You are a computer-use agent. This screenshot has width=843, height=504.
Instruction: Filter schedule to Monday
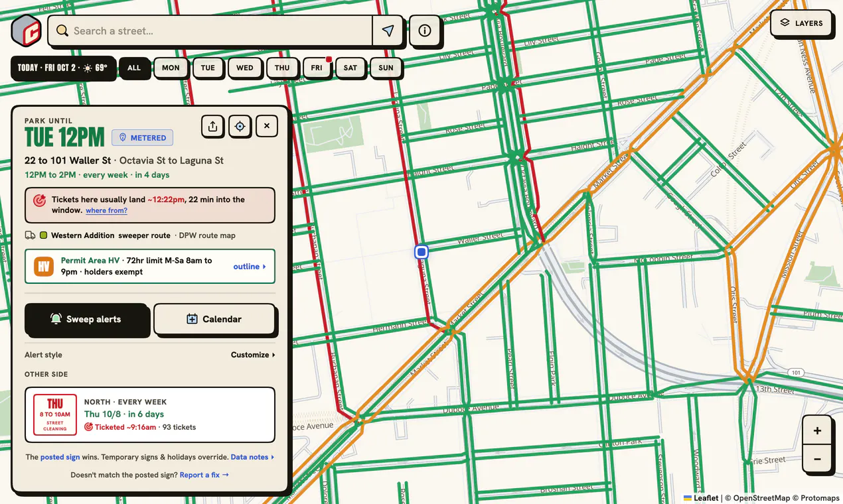click(x=171, y=68)
